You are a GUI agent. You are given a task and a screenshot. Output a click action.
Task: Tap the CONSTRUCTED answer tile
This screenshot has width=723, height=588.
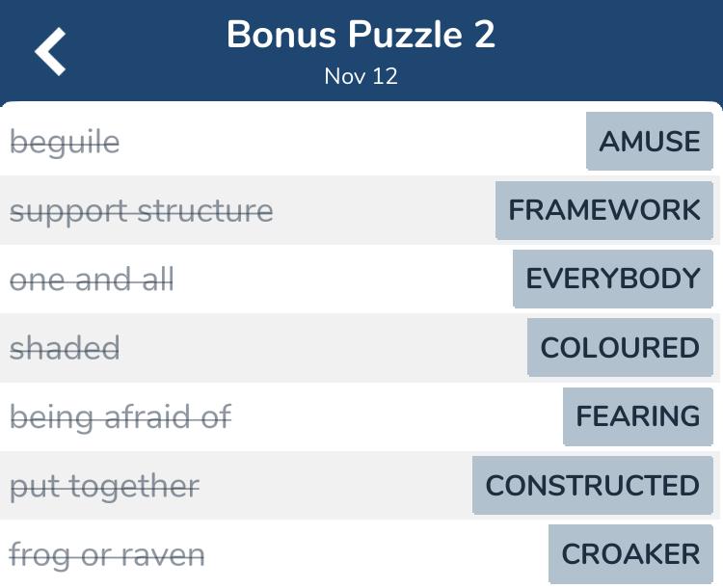click(x=593, y=486)
